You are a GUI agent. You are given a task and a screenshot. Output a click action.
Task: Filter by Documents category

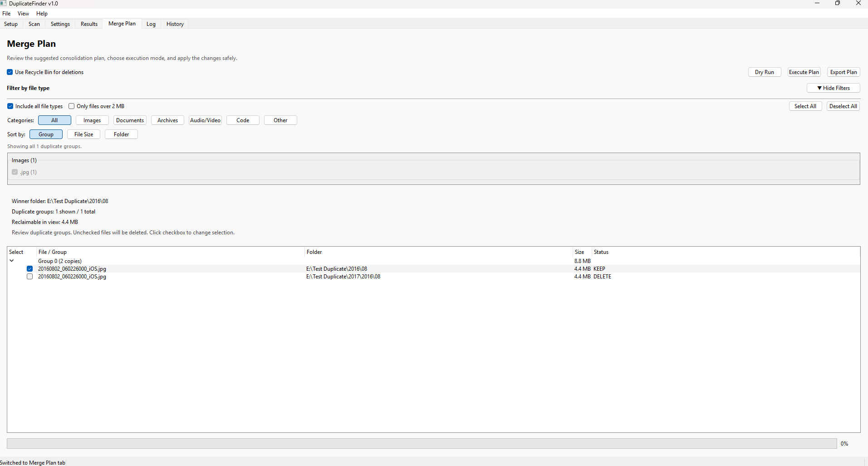tap(130, 120)
